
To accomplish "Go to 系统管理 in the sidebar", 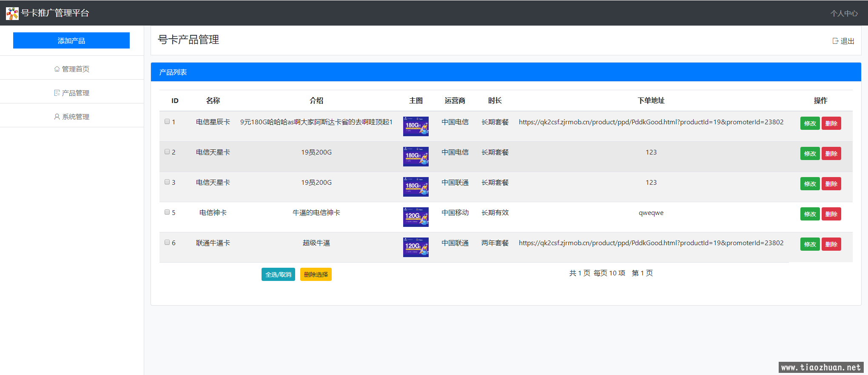I will click(x=75, y=117).
